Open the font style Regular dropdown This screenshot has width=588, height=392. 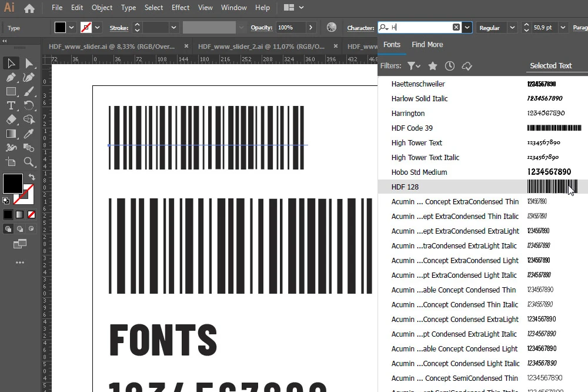[x=513, y=28]
